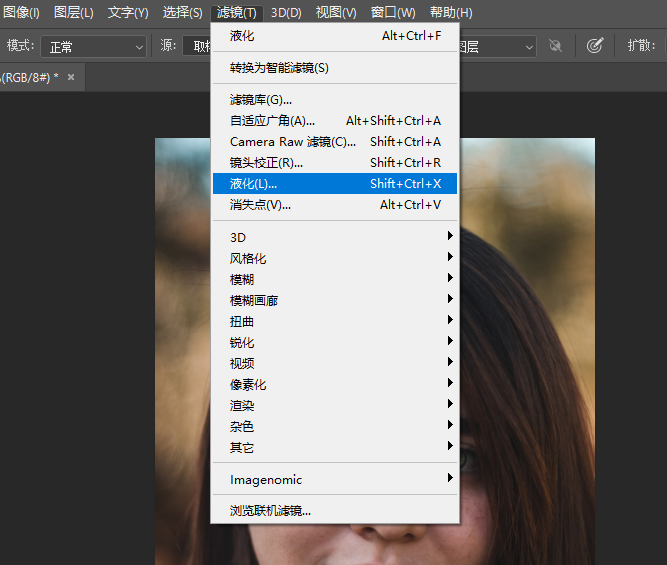Expand the 模糊画廊 submenu

[x=335, y=300]
